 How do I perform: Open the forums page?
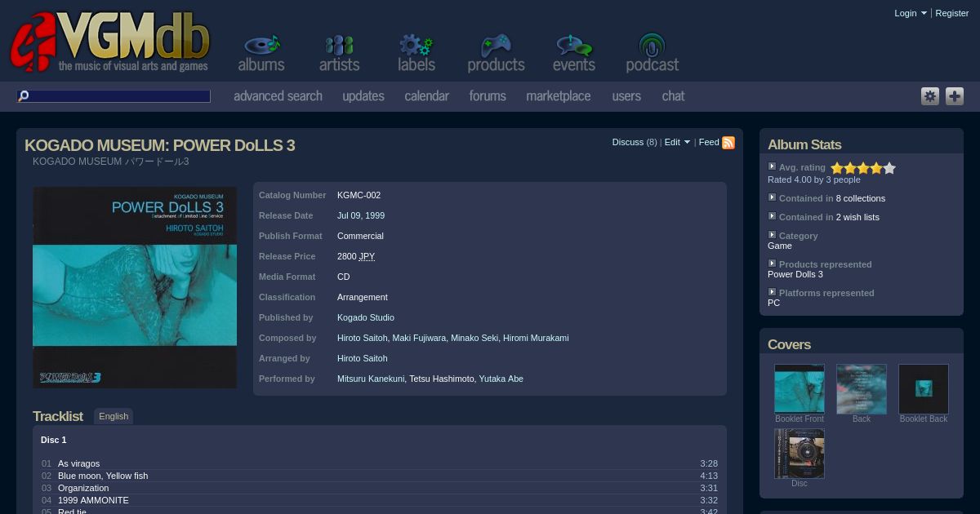point(488,96)
